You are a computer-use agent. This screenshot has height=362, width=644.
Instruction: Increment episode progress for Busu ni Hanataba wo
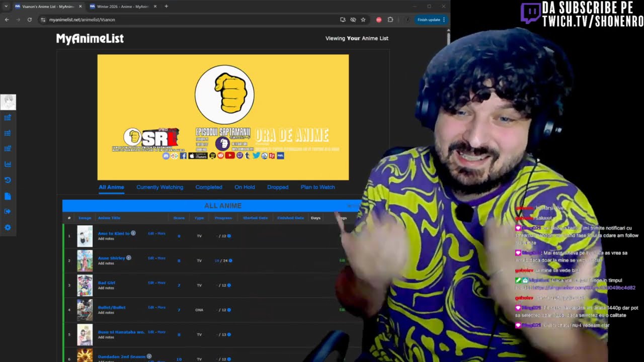[229, 334]
